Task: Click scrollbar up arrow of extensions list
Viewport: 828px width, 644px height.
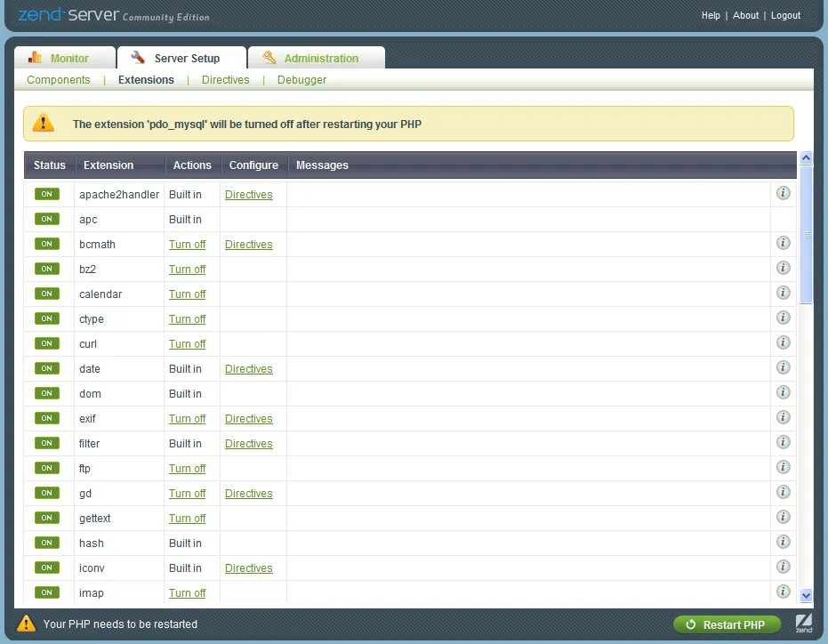Action: tap(806, 157)
